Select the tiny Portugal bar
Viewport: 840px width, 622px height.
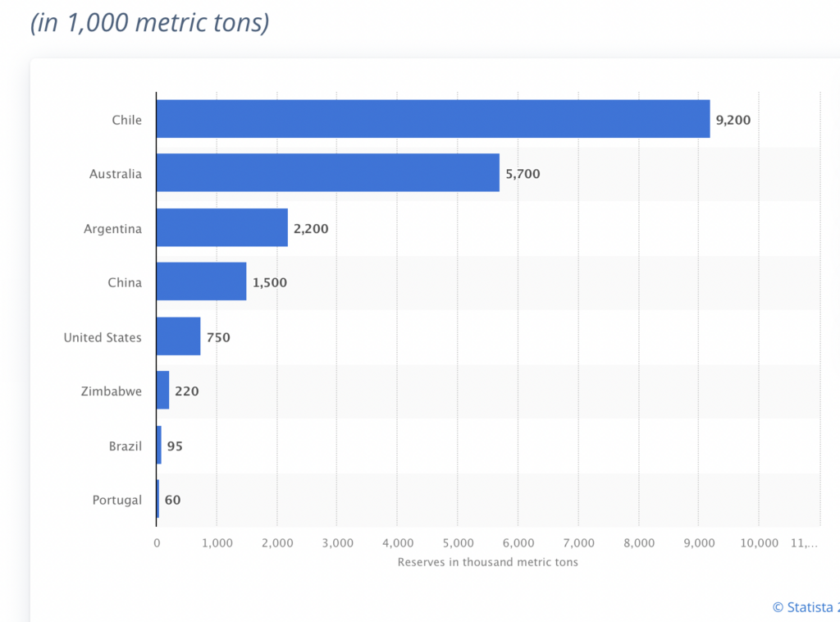click(157, 500)
